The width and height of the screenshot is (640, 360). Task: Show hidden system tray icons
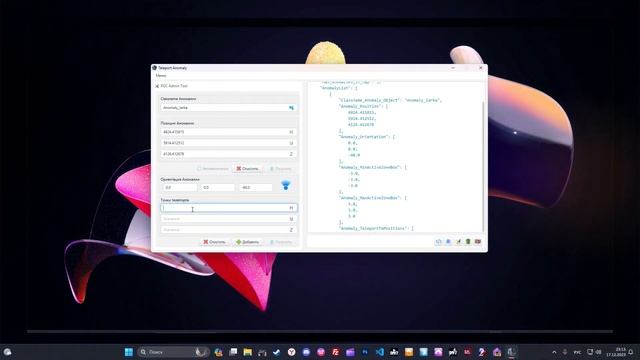point(554,352)
